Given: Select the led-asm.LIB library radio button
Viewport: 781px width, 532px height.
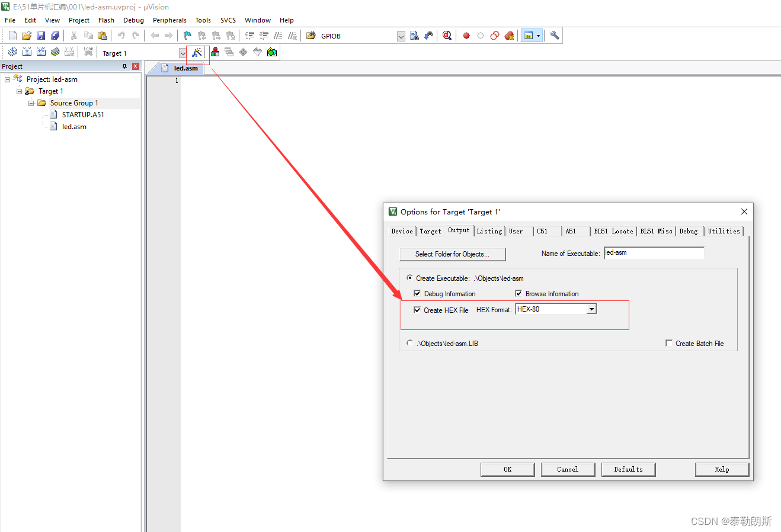Looking at the screenshot, I should 409,343.
